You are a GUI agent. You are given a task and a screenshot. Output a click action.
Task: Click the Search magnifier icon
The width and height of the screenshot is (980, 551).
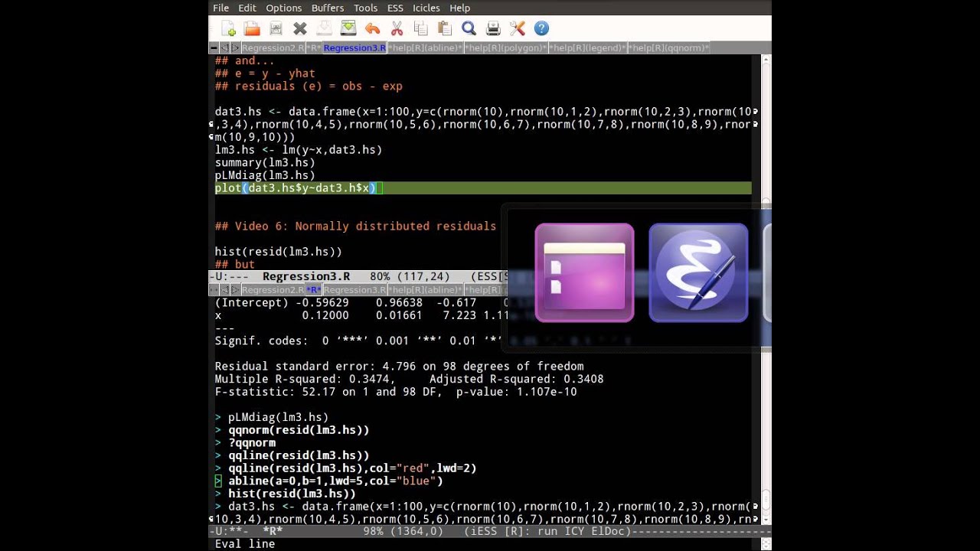(469, 28)
